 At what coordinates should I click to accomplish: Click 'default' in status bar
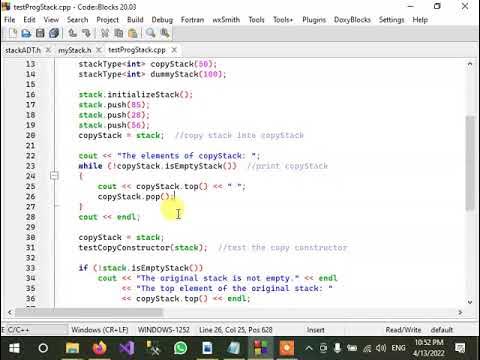pos(442,330)
